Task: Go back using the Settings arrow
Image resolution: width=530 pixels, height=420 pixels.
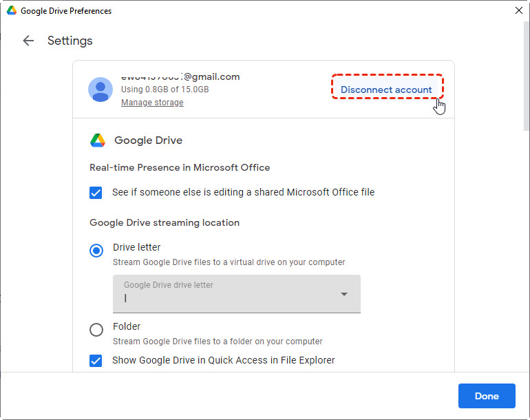Action: coord(28,41)
